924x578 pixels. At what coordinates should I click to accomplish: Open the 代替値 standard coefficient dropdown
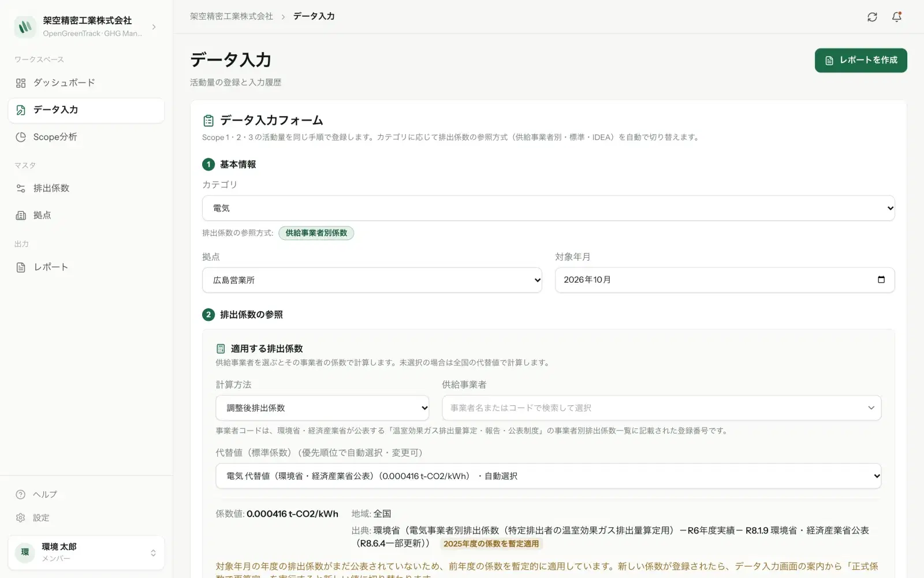[549, 476]
